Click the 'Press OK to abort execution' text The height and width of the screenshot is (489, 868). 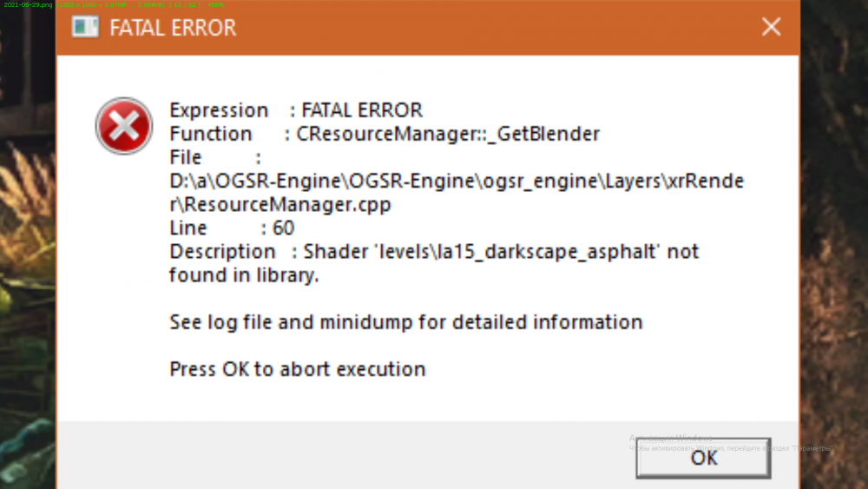coord(298,369)
